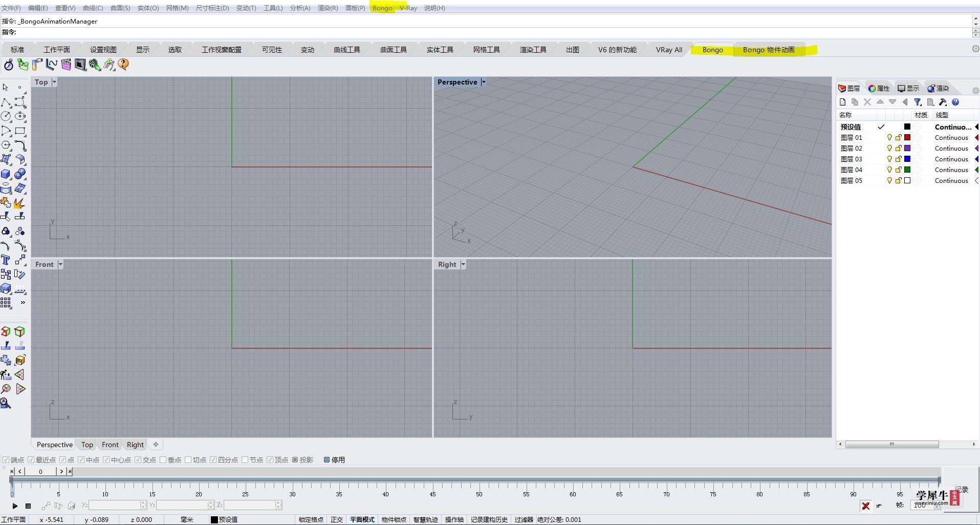Click the purple clapperboard Bongo icon
Screen dimensions: 980x525
[x=66, y=65]
